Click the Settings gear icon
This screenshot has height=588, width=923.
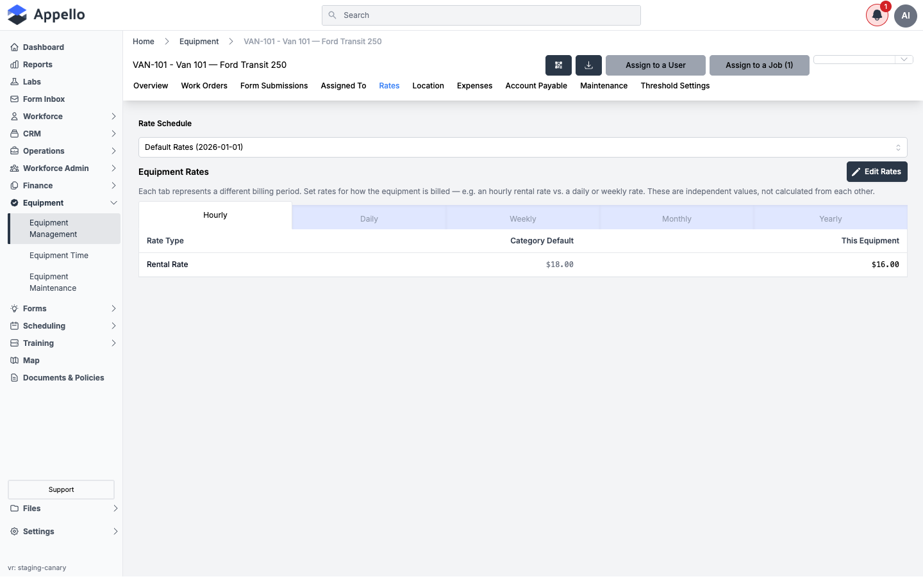[x=14, y=532]
